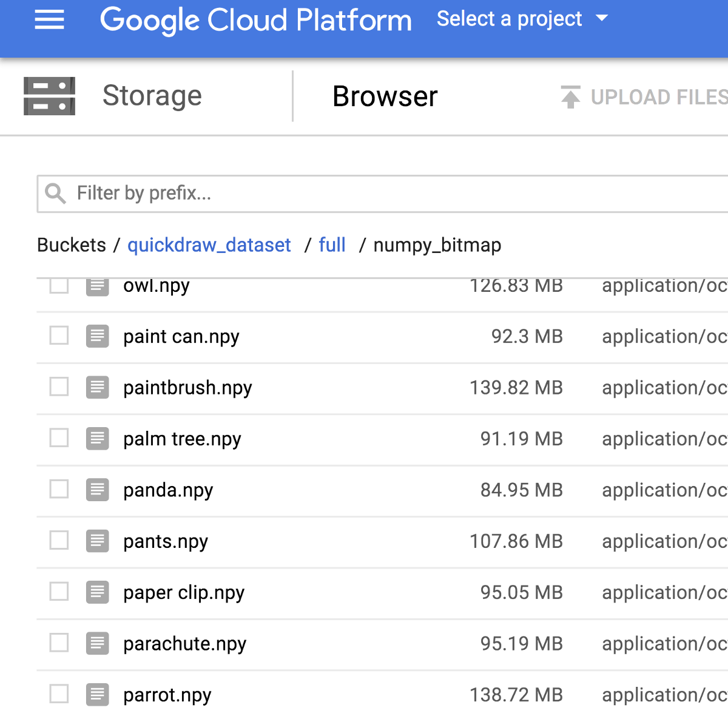Expand the Select a project dropdown
Screen dimensions: 728x716
(510, 19)
